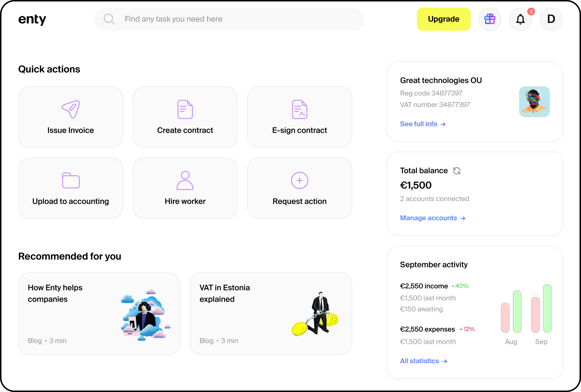Open VAT in Estonia explained article
Viewport: 581px width, 392px height.
[271, 314]
